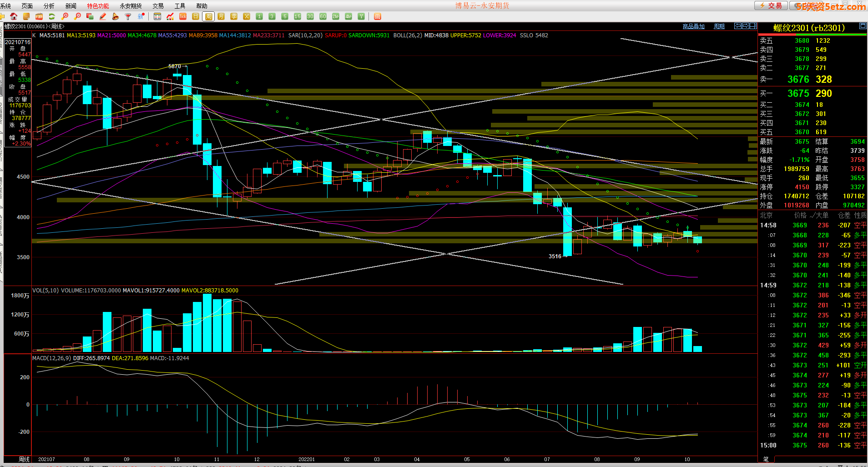868x467 pixels.
Task: Click the 202201 date on time axis
Action: (307, 459)
